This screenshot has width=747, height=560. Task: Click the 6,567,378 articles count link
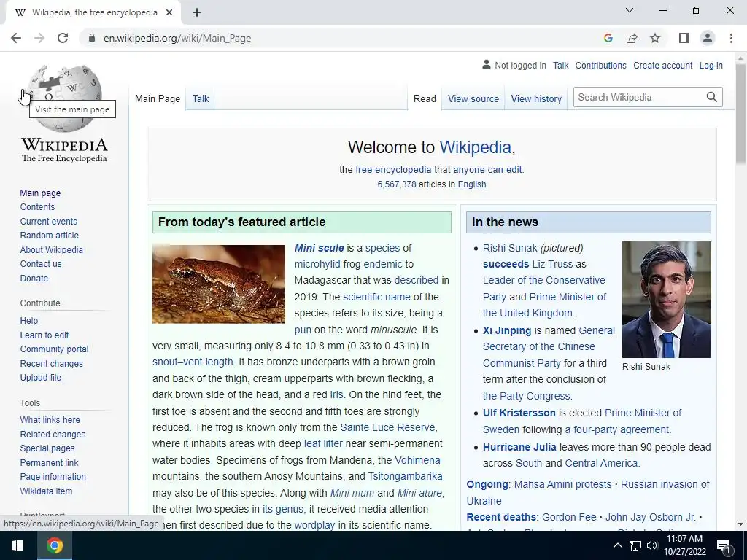tap(397, 184)
